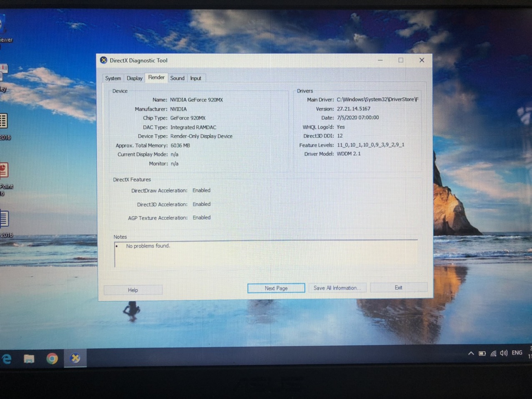
Task: Select the Word 2016 desktop icon
Action: pyautogui.click(x=5, y=219)
